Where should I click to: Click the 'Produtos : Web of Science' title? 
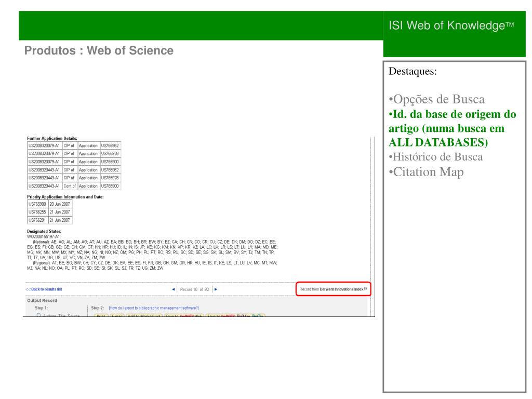pos(99,50)
